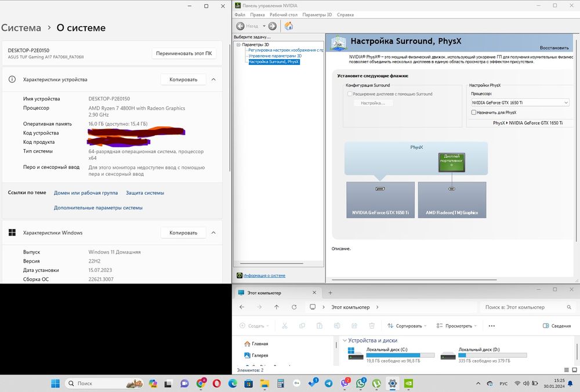Open the NVIDIA 3D Settings menu
580x392 pixels.
tap(317, 15)
